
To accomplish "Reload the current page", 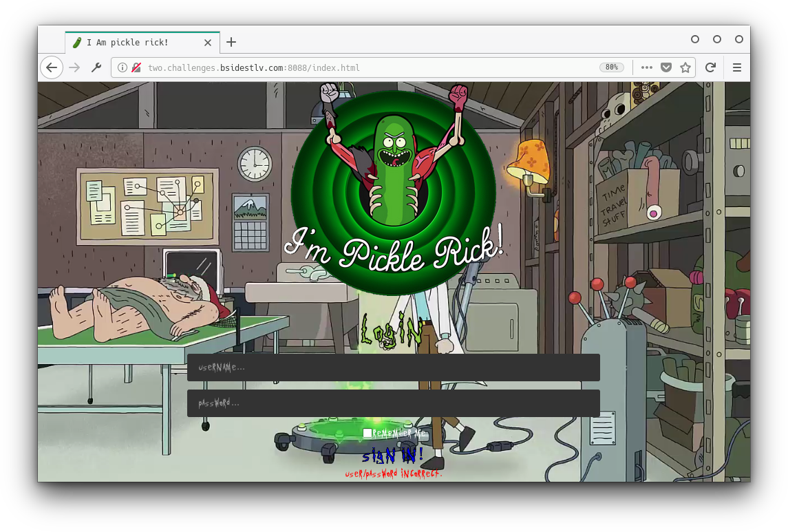I will tap(710, 67).
